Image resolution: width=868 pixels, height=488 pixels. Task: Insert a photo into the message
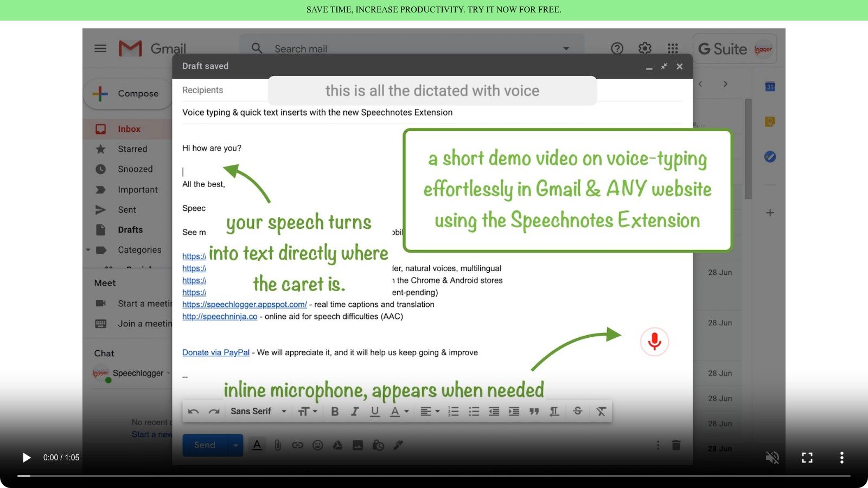(358, 445)
